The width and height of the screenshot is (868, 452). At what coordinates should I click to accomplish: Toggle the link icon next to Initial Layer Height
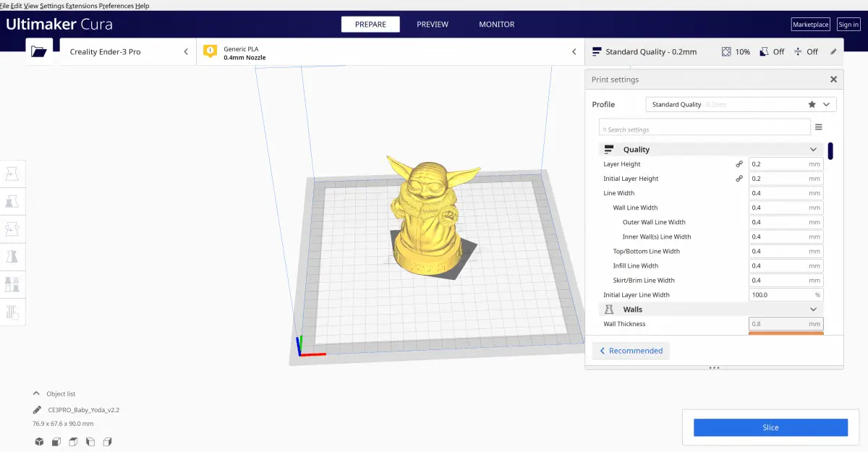click(739, 179)
